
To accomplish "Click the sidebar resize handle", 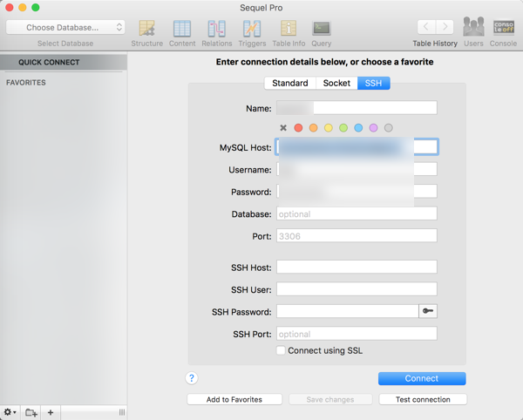I will pyautogui.click(x=122, y=412).
